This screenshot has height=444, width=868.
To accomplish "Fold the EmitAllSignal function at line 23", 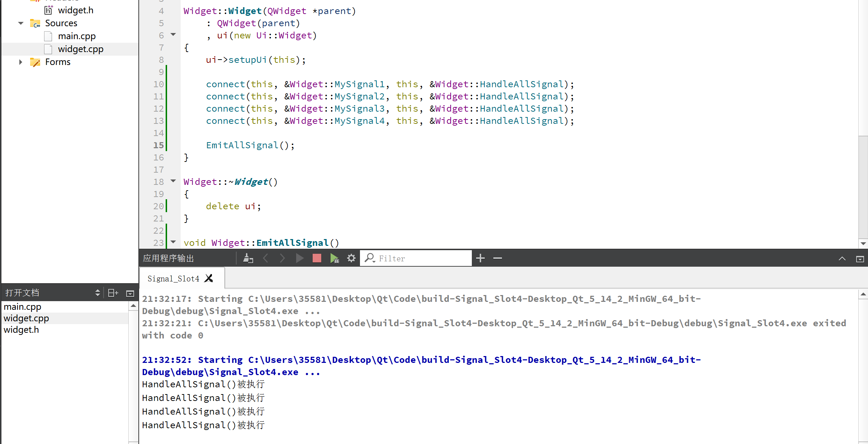I will point(174,242).
